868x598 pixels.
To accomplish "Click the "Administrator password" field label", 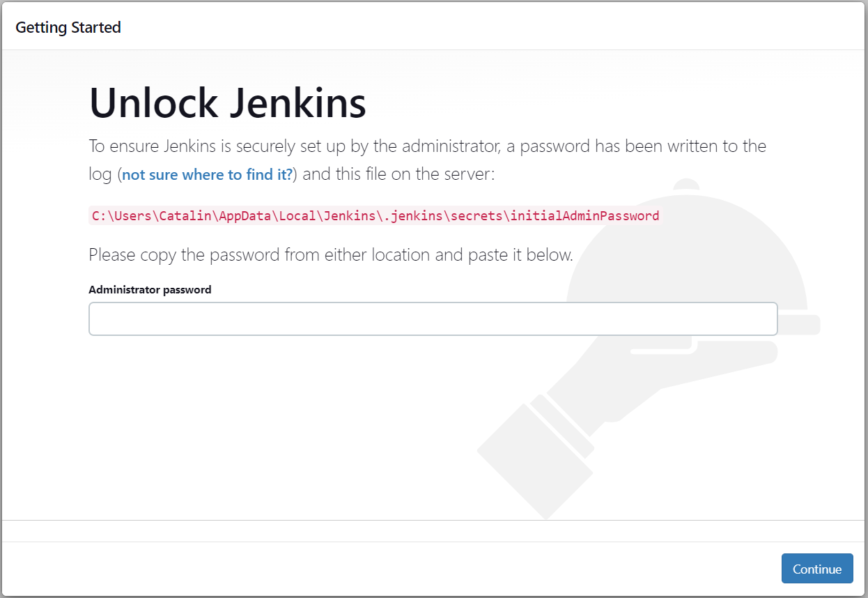I will pyautogui.click(x=150, y=289).
